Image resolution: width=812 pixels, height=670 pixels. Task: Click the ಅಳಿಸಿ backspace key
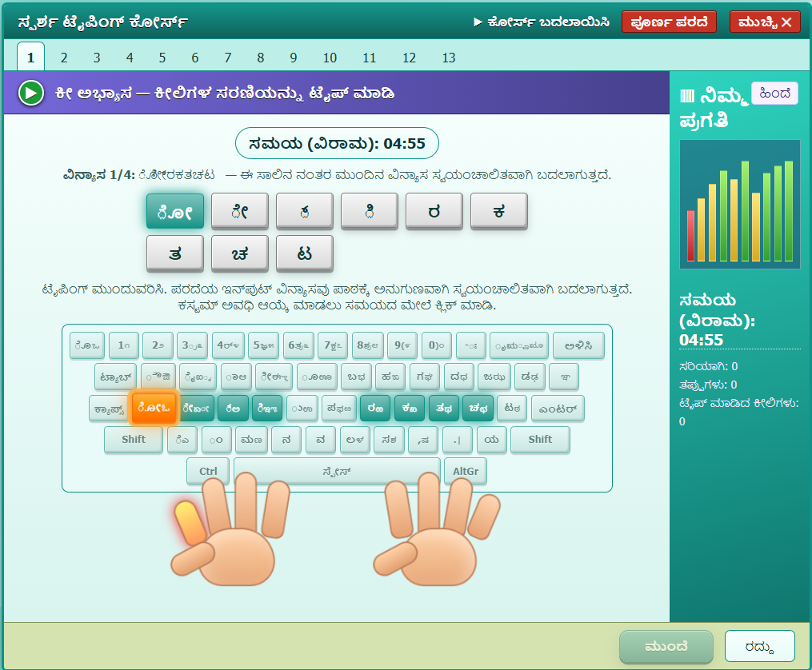pyautogui.click(x=578, y=345)
